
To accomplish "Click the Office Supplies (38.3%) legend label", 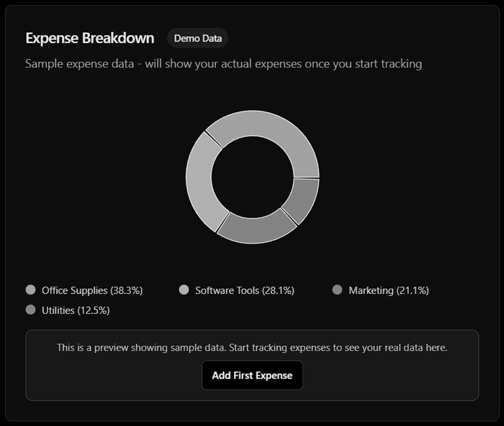I will (x=92, y=290).
